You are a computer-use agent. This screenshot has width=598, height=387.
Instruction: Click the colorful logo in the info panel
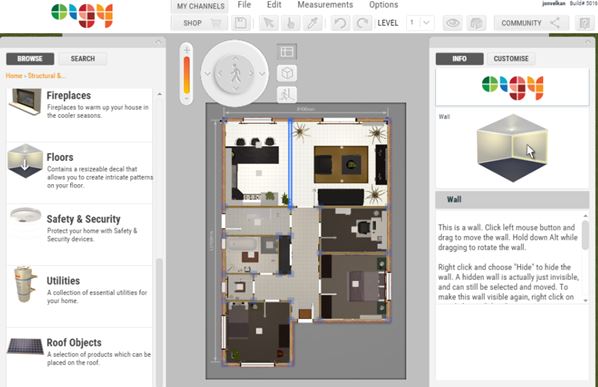click(513, 87)
